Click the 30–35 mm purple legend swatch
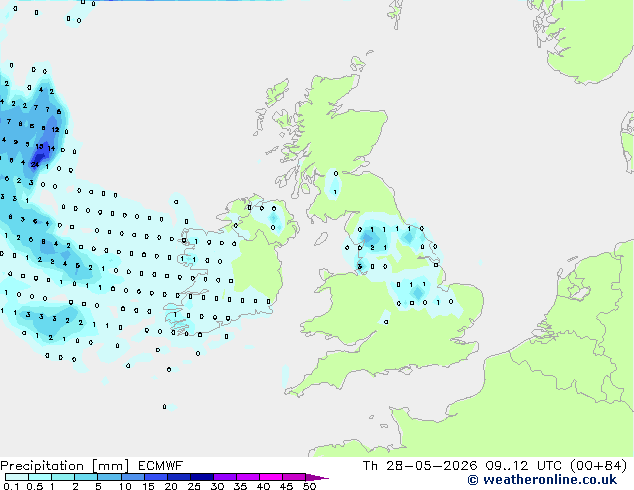This screenshot has height=490, width=634. click(x=224, y=477)
